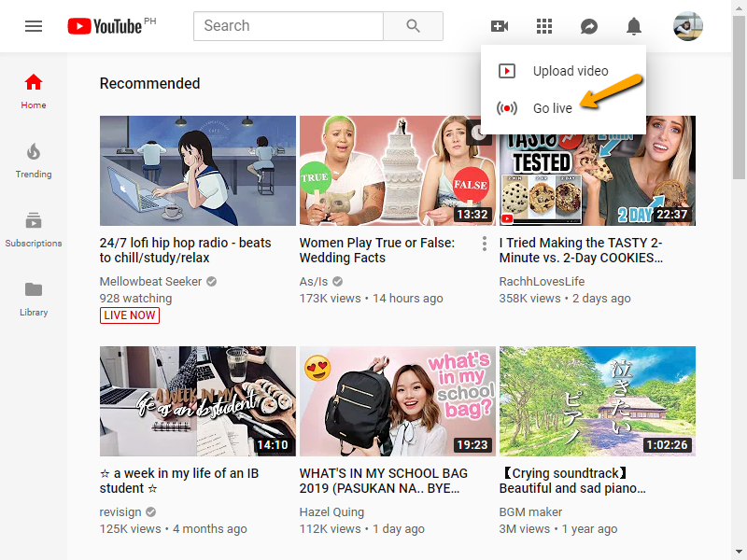747x560 pixels.
Task: Open three-dot options for Wedding Facts video
Action: [484, 244]
